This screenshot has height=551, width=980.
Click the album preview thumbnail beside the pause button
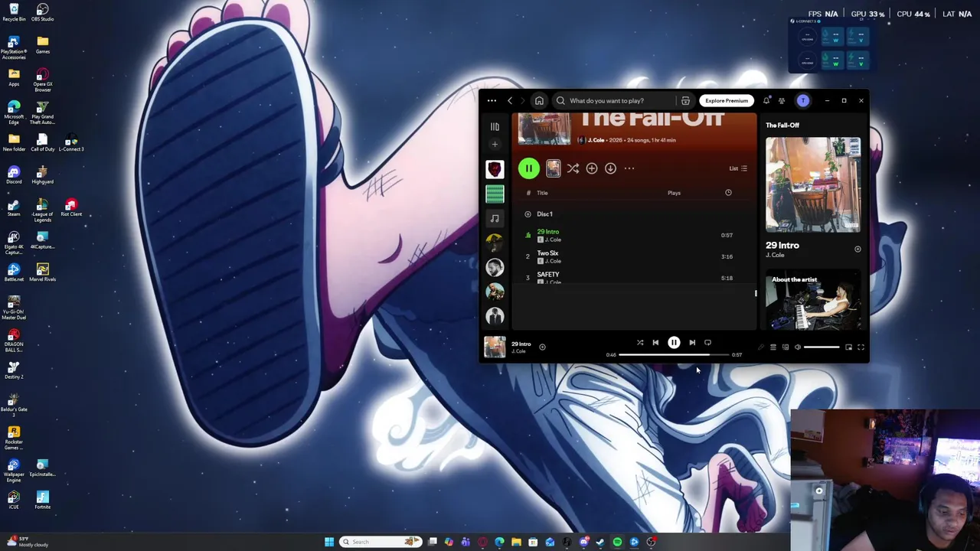click(553, 168)
